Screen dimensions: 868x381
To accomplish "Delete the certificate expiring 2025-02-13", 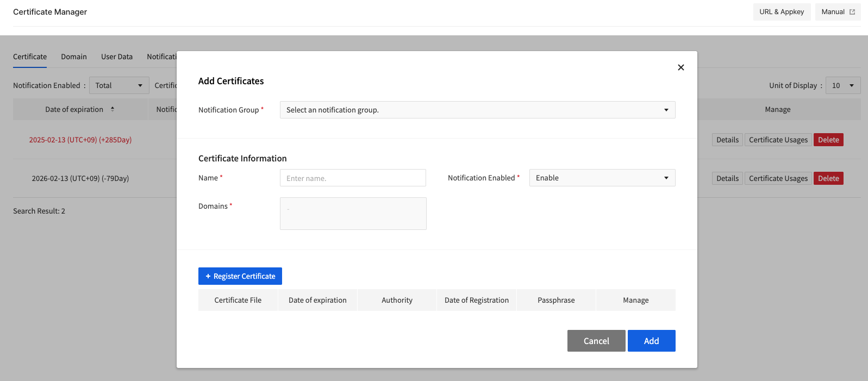I will (x=828, y=140).
